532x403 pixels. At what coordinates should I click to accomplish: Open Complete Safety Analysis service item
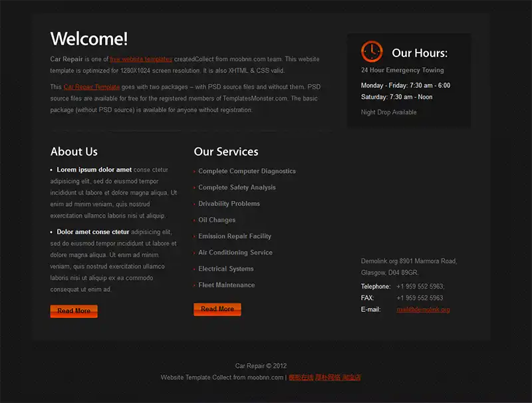coord(237,188)
